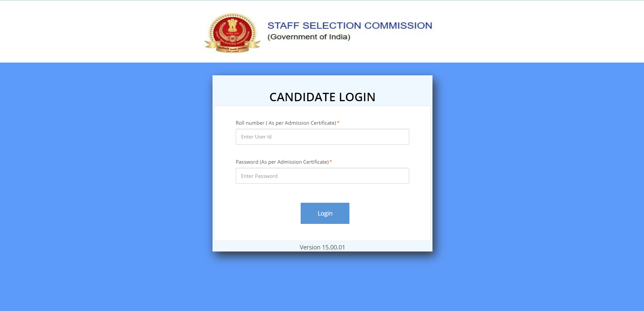Image resolution: width=644 pixels, height=311 pixels.
Task: Submit the form with the Login button
Action: tap(325, 213)
